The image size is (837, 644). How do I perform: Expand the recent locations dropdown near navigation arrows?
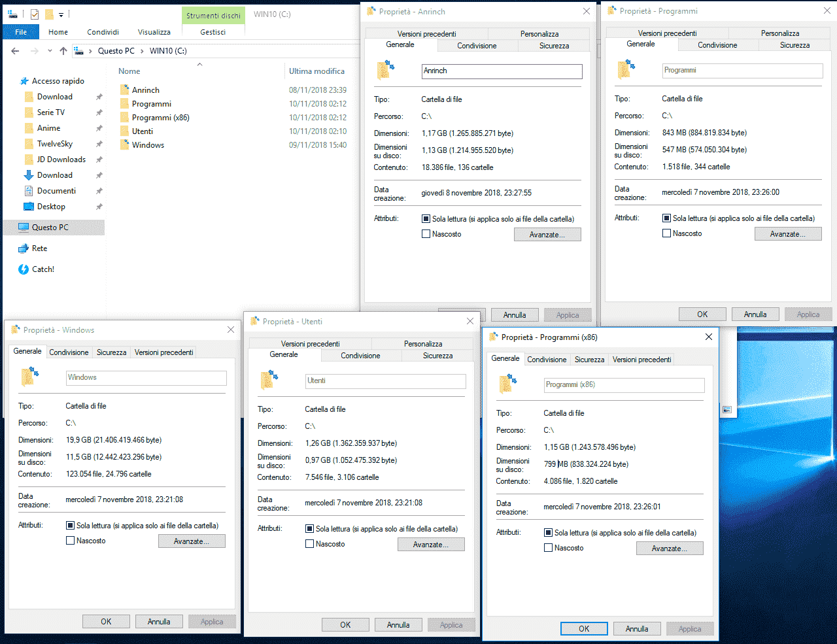pyautogui.click(x=50, y=51)
